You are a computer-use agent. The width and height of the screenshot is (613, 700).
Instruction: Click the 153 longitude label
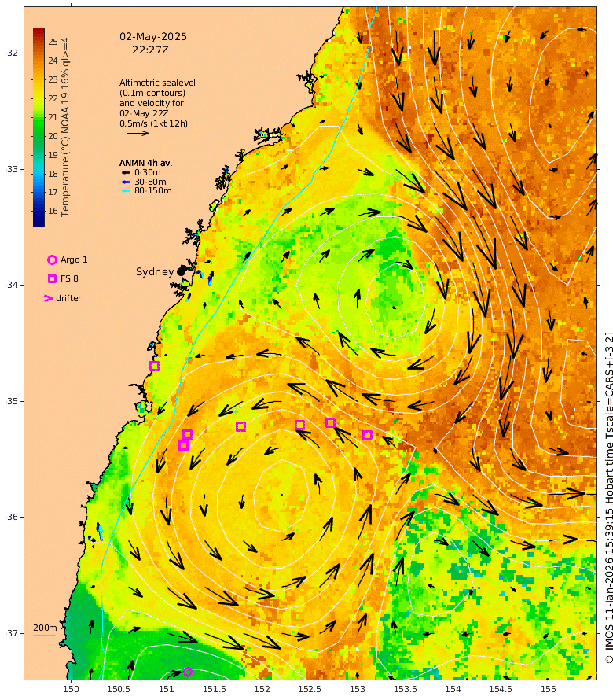pos(358,689)
